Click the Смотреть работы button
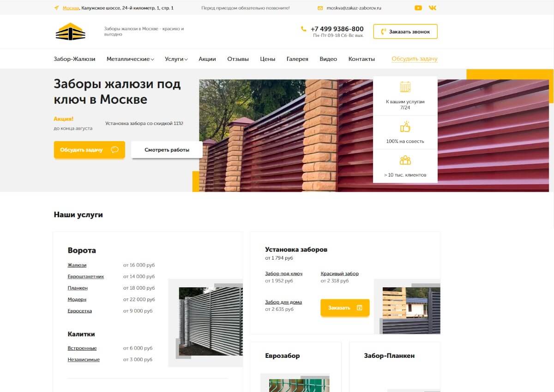This screenshot has width=554, height=392. (x=167, y=150)
